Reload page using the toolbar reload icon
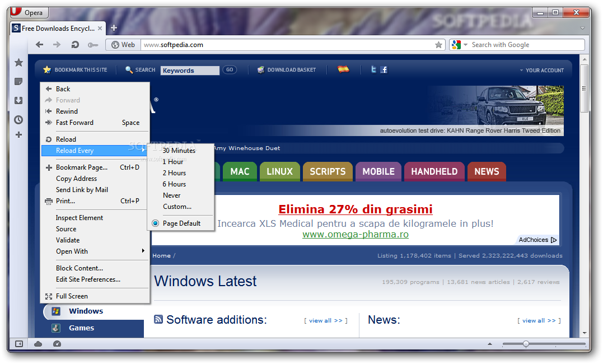Viewport: 603px width, 364px height. click(x=75, y=45)
